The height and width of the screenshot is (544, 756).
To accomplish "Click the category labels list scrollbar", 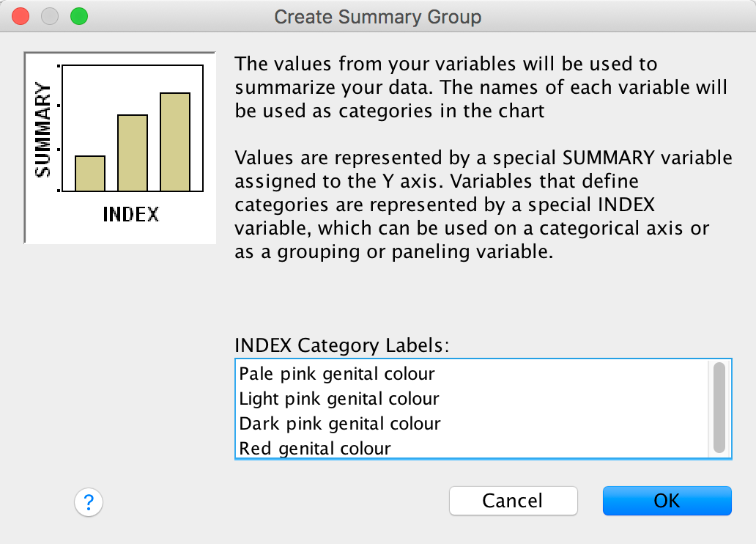I will tap(719, 408).
